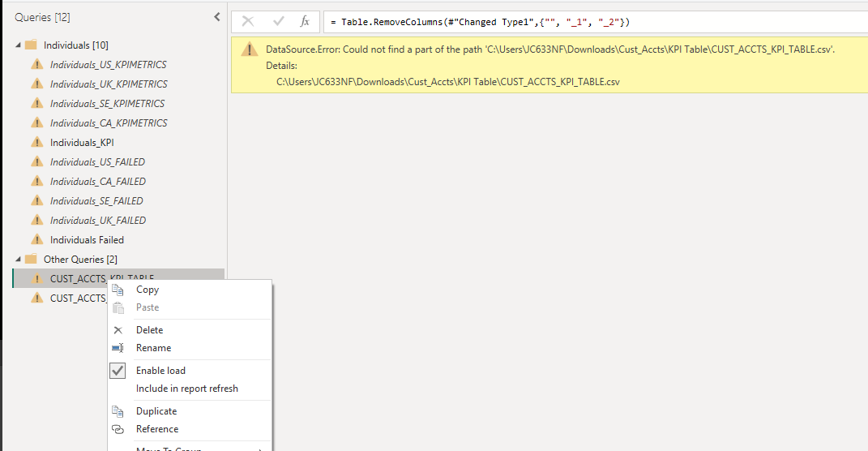Click into the Table.RemoveColumns formula field

tap(596, 22)
